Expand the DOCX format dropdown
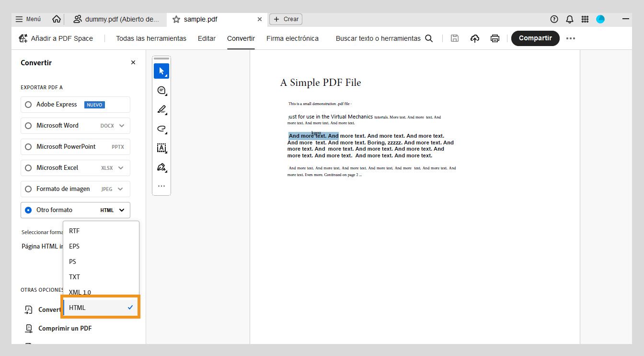 [x=122, y=126]
